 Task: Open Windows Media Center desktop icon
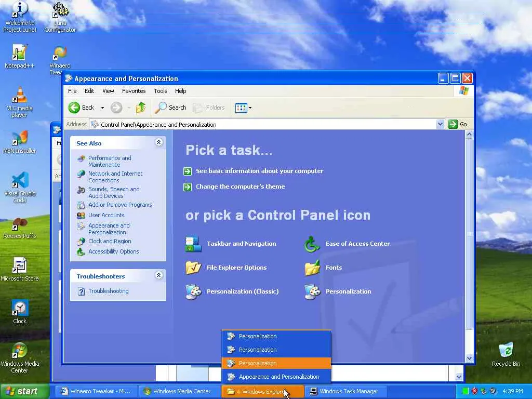20,357
